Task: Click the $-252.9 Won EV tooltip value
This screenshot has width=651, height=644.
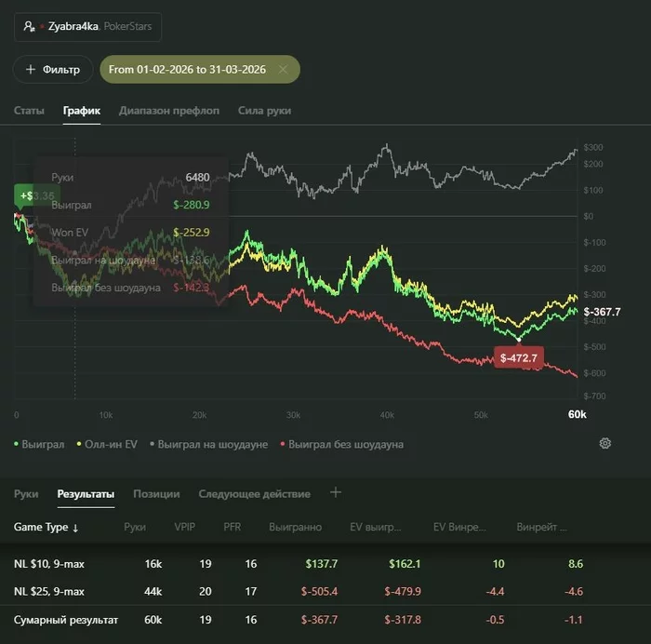Action: (192, 233)
